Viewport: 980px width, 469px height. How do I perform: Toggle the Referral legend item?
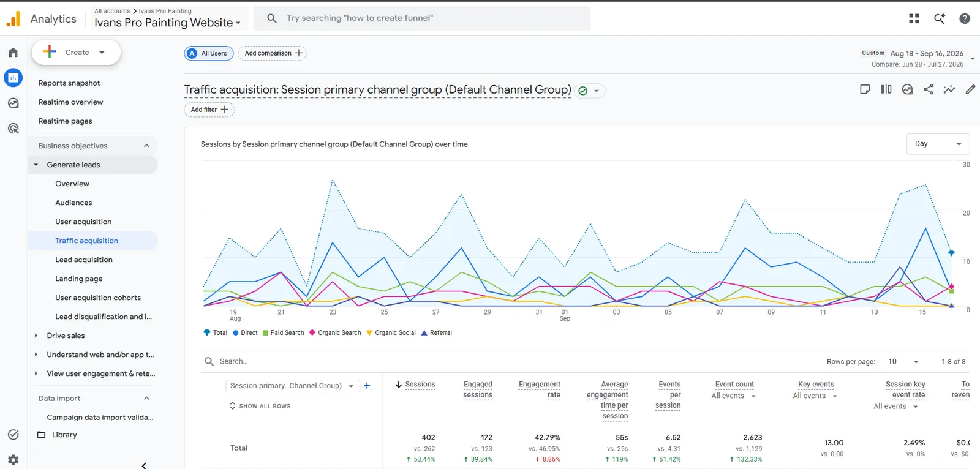[437, 333]
